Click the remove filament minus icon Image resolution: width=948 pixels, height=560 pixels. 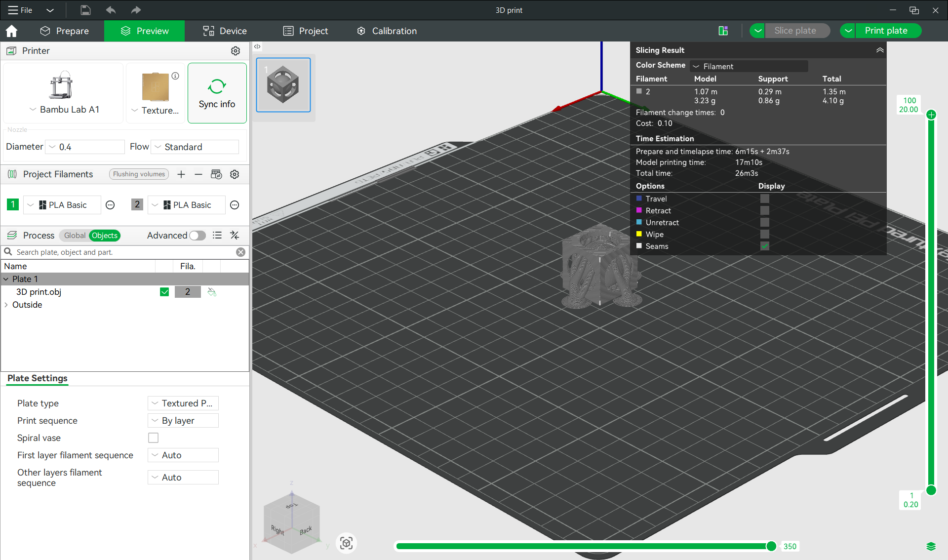(x=198, y=174)
